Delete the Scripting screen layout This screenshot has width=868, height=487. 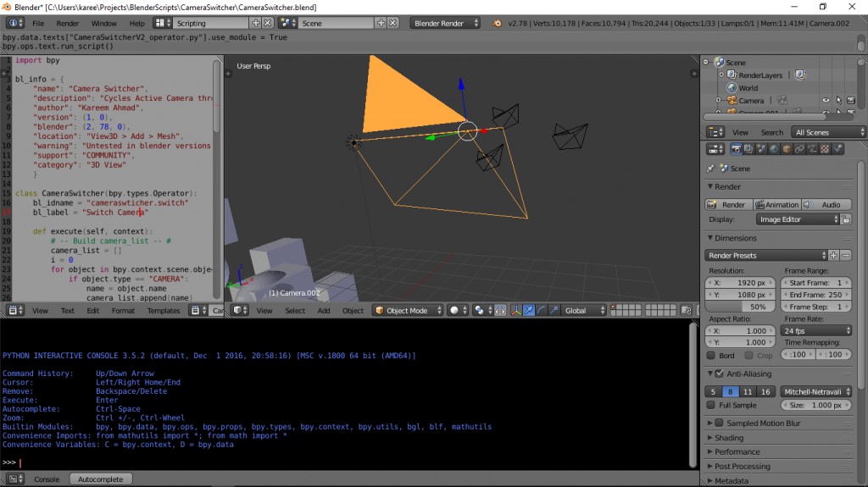tap(267, 23)
